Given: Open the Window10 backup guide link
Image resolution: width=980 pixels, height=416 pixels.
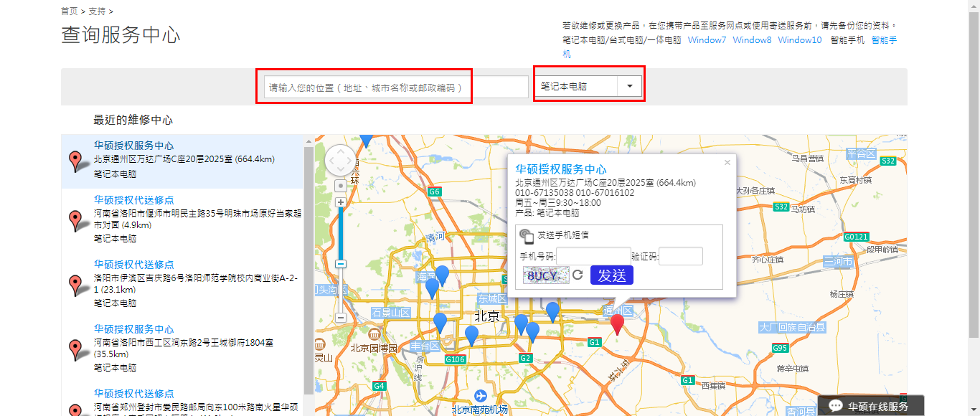Looking at the screenshot, I should pyautogui.click(x=799, y=40).
